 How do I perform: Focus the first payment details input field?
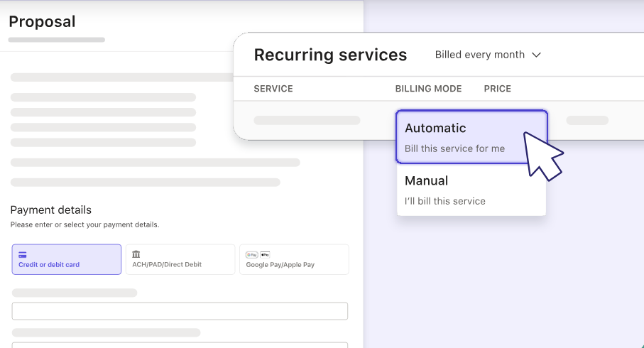[180, 311]
